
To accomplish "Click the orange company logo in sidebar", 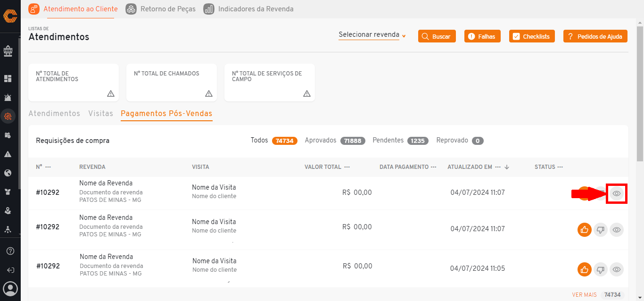I will click(10, 16).
